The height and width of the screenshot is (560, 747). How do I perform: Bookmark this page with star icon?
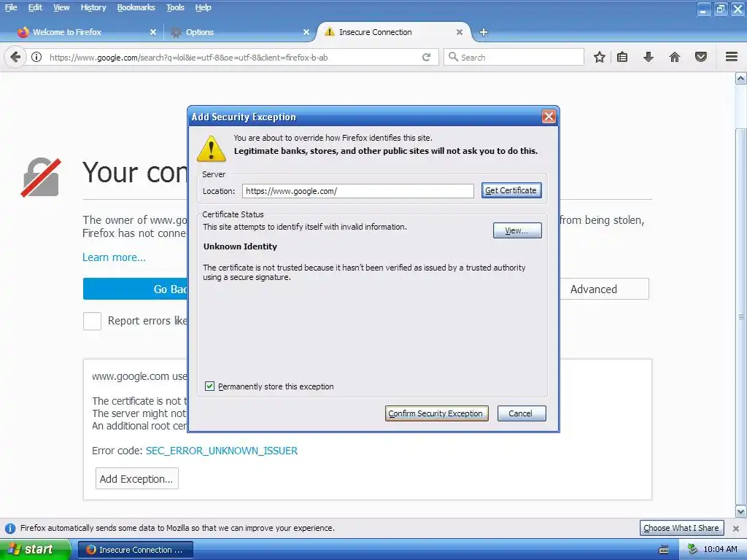[x=600, y=57]
